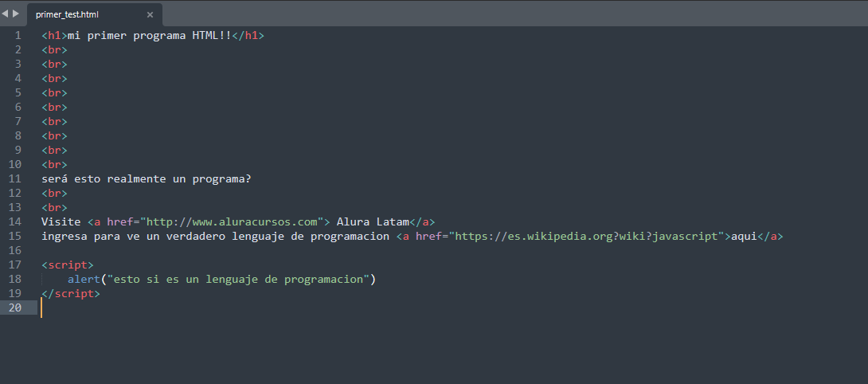Click line number 11 in gutter
Screen dimensions: 868x384
[x=15, y=179]
